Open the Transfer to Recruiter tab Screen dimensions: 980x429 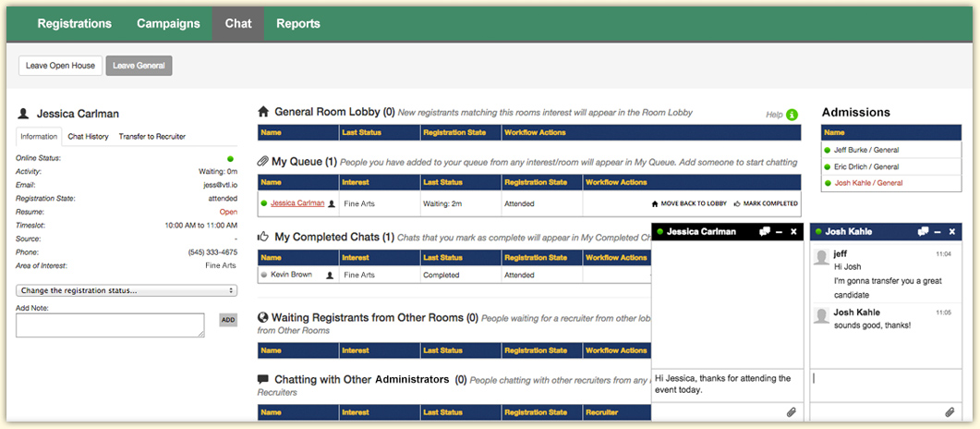coord(151,137)
